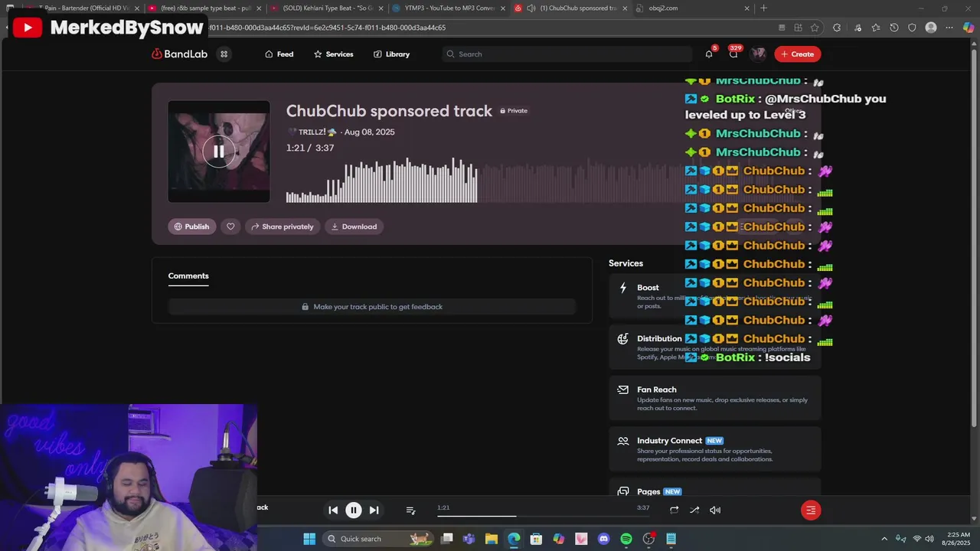Viewport: 980px width, 551px height.
Task: Download the track
Action: tap(354, 227)
